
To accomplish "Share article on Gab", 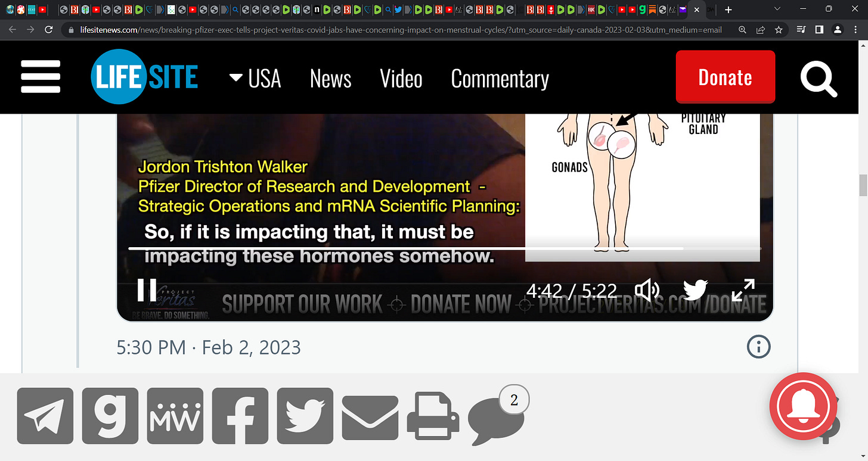I will click(110, 416).
